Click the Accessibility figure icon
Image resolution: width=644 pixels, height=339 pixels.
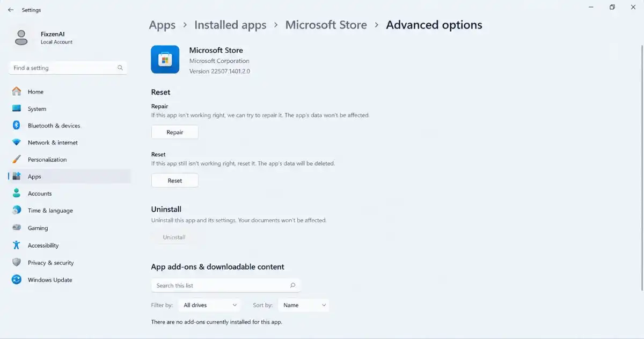point(17,245)
